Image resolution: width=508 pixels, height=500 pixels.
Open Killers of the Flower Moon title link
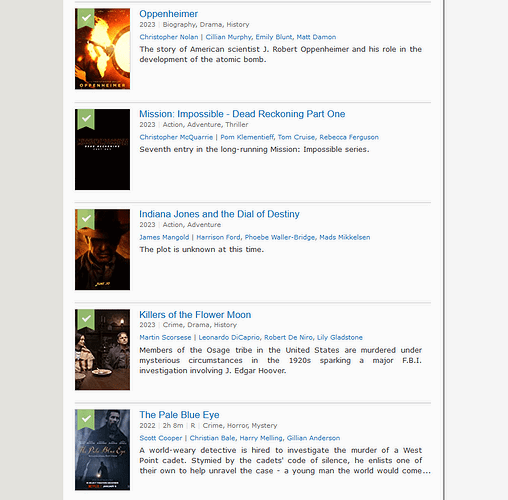pyautogui.click(x=195, y=315)
